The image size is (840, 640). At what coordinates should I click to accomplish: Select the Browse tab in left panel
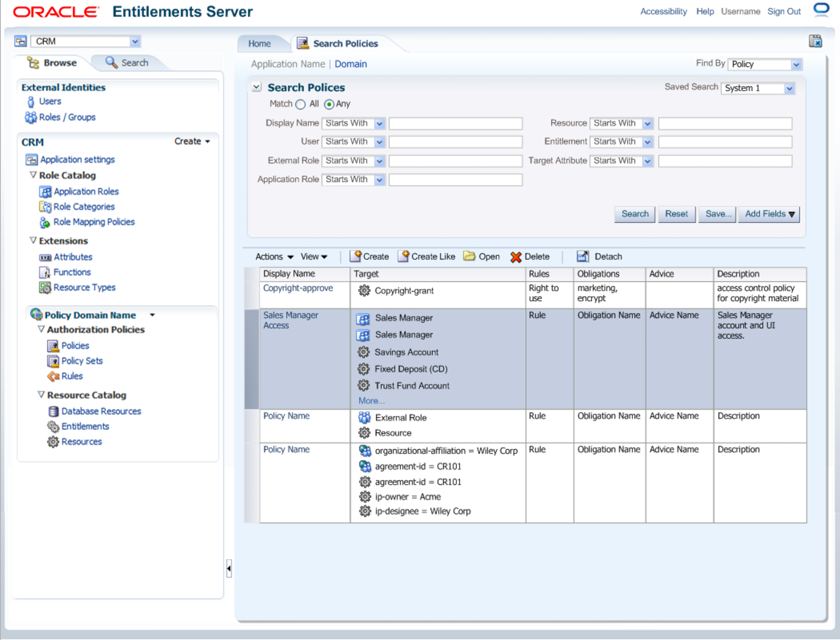(52, 63)
